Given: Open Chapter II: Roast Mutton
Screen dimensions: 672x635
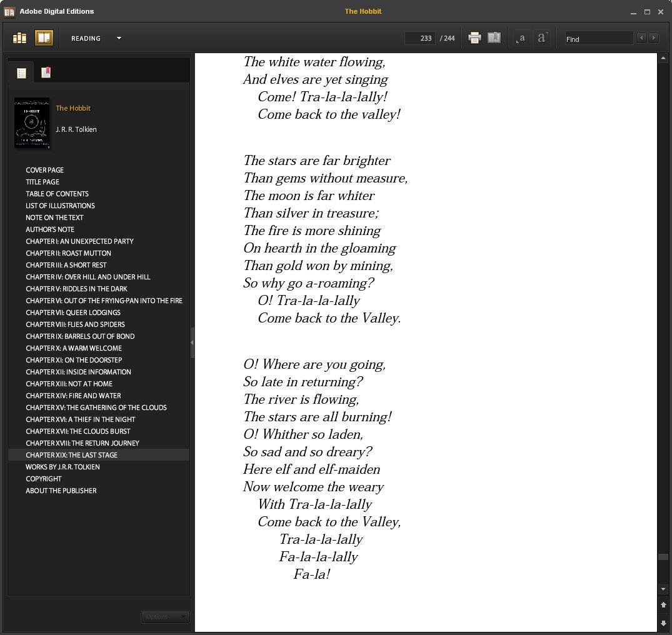Looking at the screenshot, I should [68, 253].
